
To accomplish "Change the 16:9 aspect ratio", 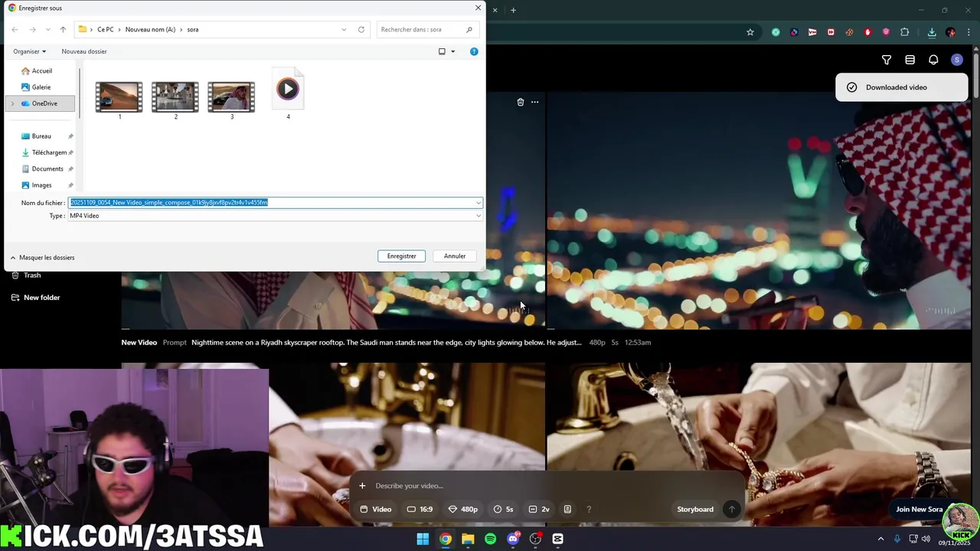I will click(420, 510).
